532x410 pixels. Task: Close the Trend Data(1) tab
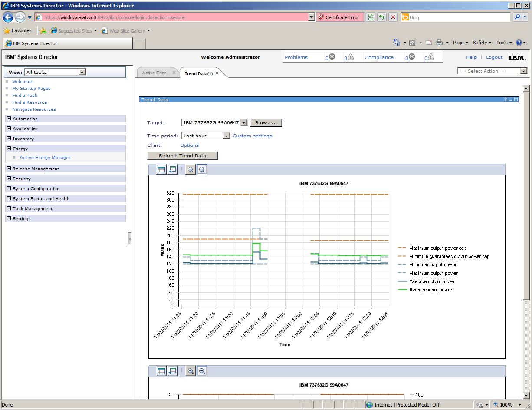tap(217, 73)
